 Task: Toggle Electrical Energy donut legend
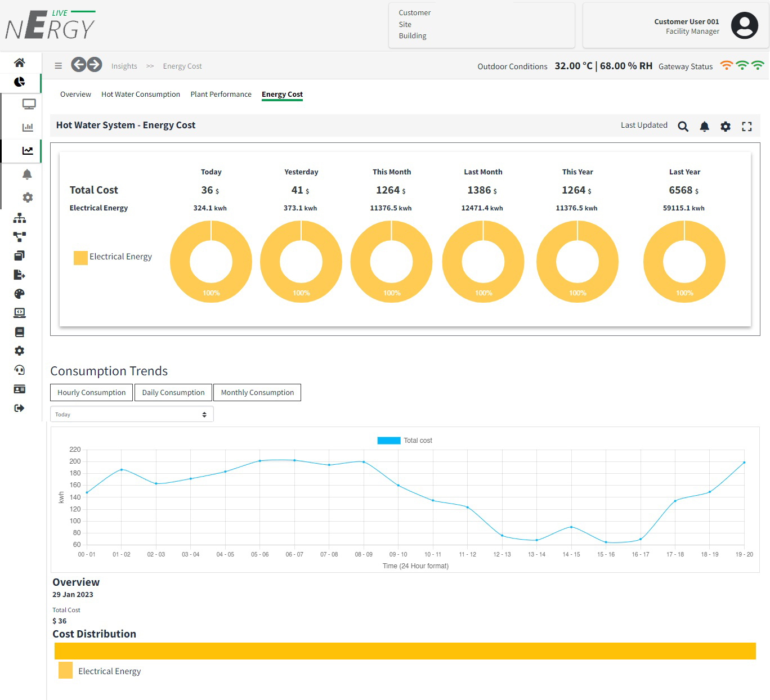(x=113, y=257)
